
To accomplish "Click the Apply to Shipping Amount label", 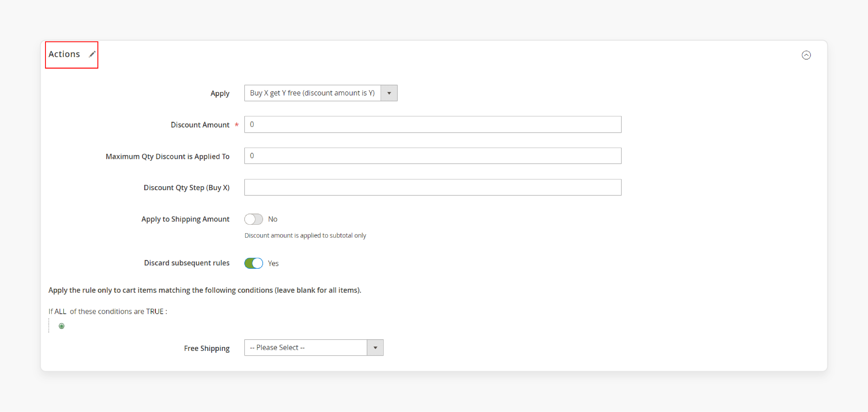I will [185, 219].
